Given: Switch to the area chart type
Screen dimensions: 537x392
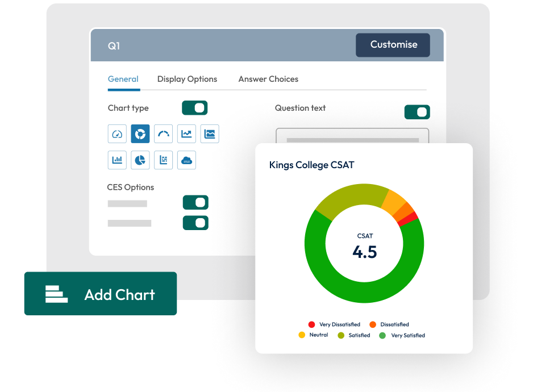Looking at the screenshot, I should [210, 134].
